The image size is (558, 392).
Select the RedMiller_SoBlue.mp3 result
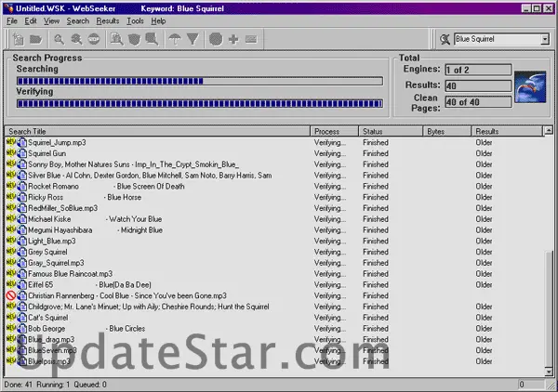tap(274, 208)
